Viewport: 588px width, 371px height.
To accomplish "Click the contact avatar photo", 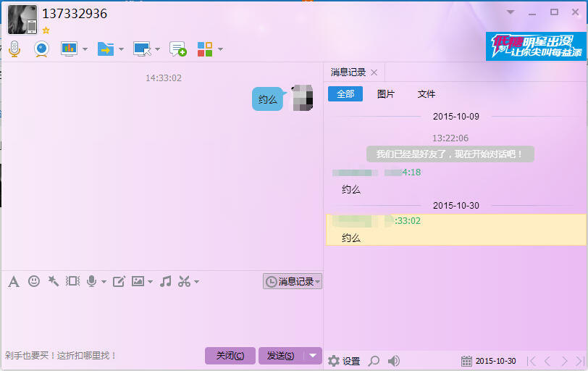I will click(22, 20).
